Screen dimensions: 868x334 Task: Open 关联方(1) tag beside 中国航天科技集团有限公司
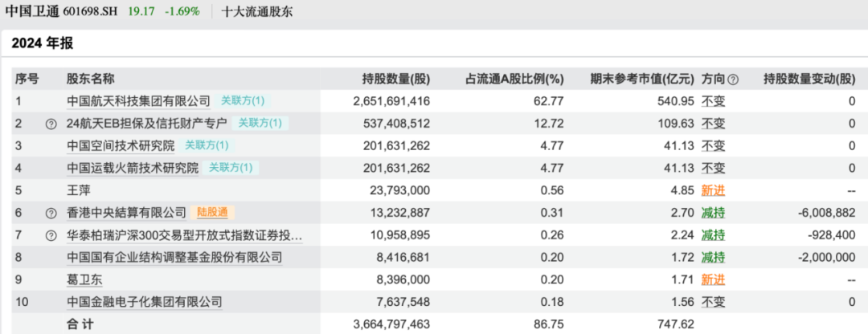(x=243, y=101)
